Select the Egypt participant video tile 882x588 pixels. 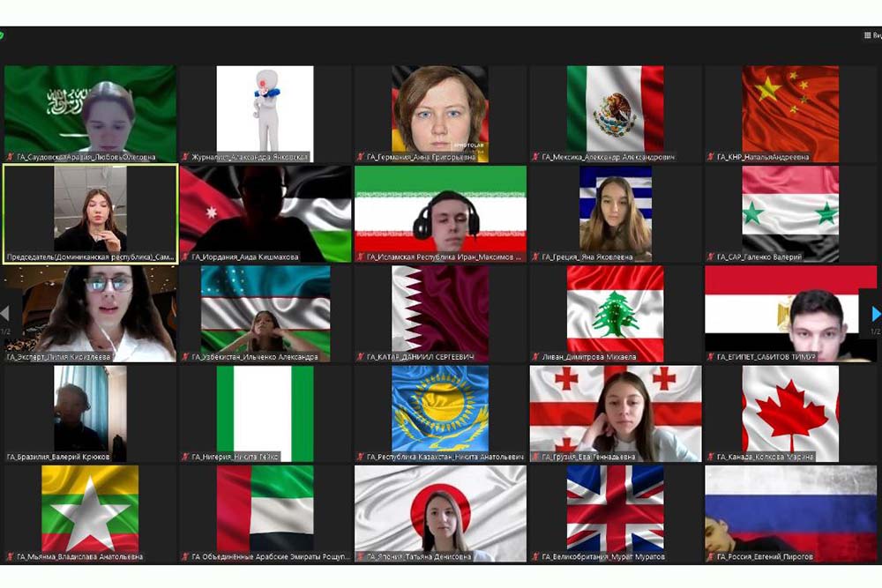(790, 314)
